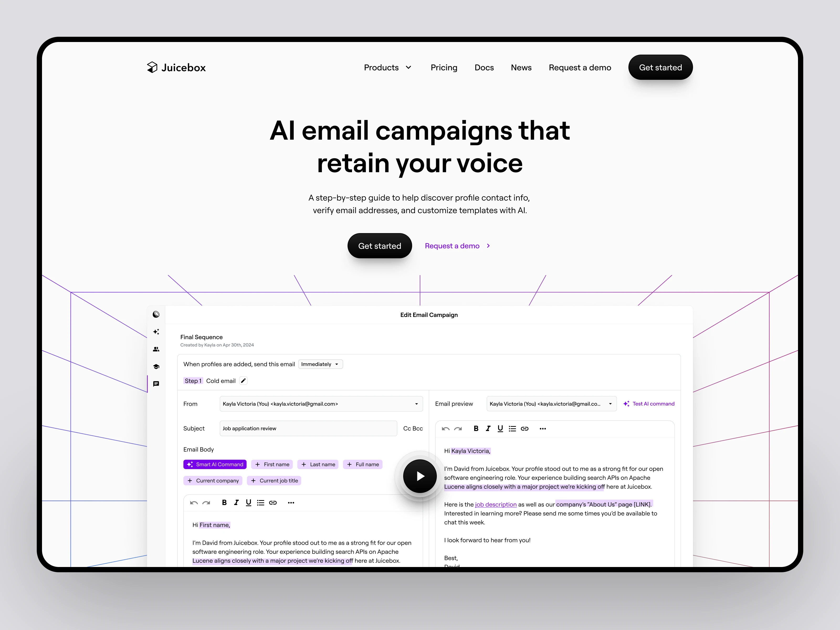Click the Pricing menu item

pos(444,67)
